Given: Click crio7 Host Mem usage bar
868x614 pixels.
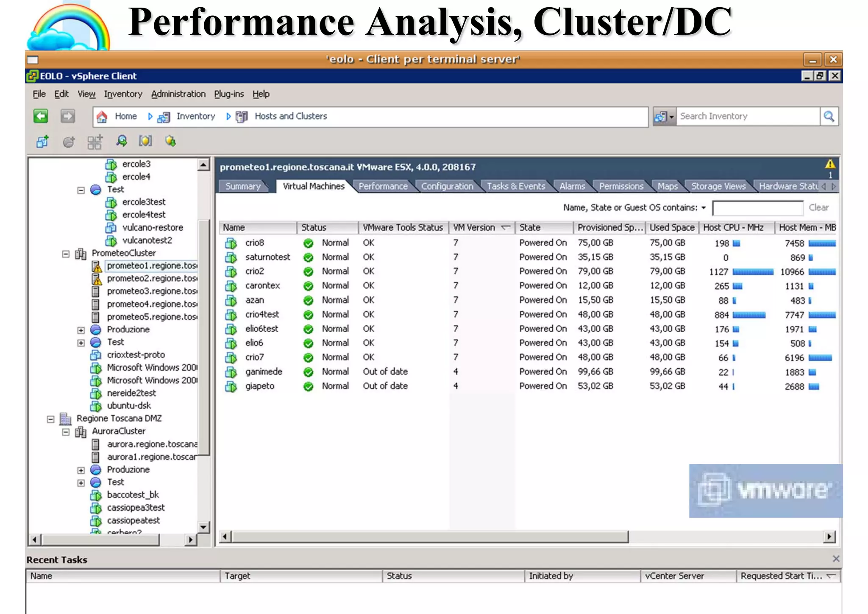Looking at the screenshot, I should (820, 358).
